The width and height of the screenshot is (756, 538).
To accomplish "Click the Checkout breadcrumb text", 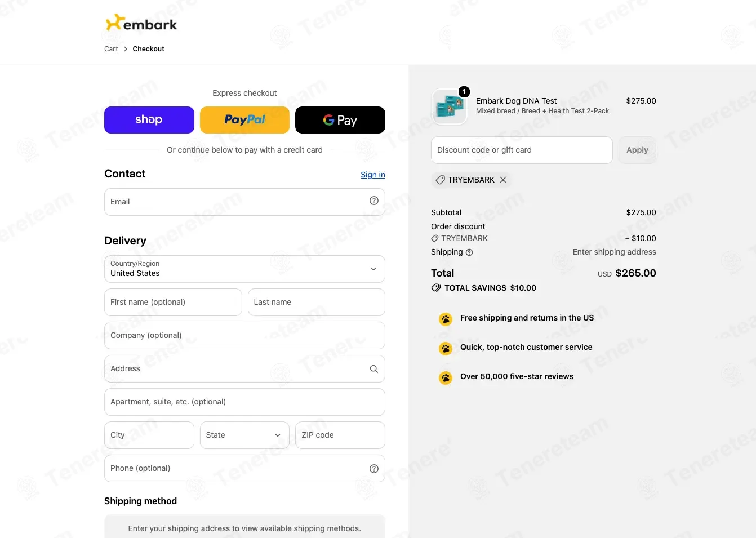I will tap(149, 49).
